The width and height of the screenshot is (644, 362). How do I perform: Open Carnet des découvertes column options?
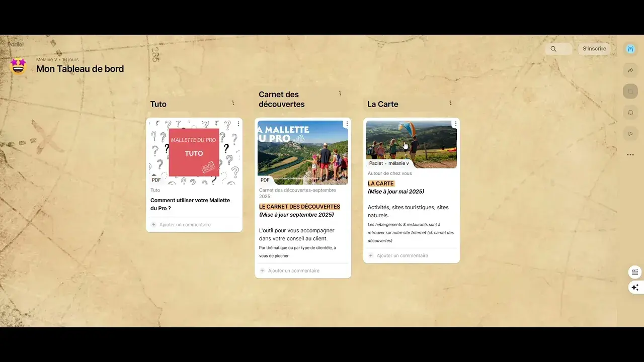pyautogui.click(x=340, y=93)
